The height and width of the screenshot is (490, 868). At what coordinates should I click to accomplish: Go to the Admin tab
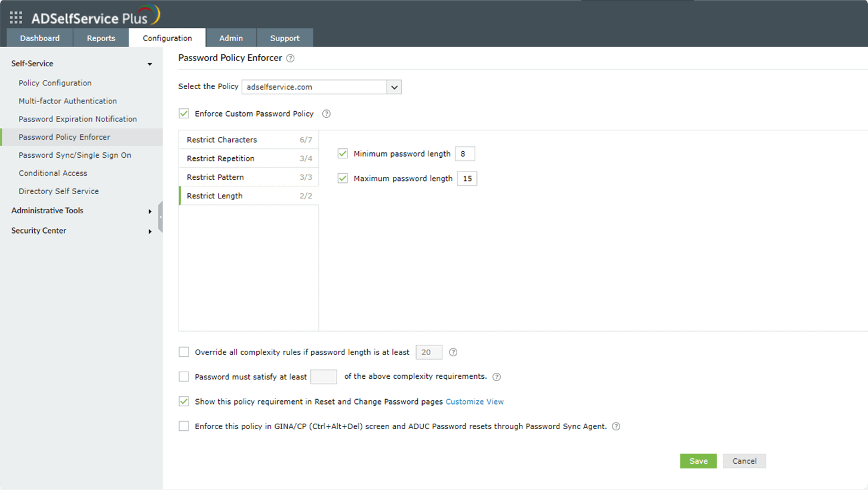click(x=231, y=38)
